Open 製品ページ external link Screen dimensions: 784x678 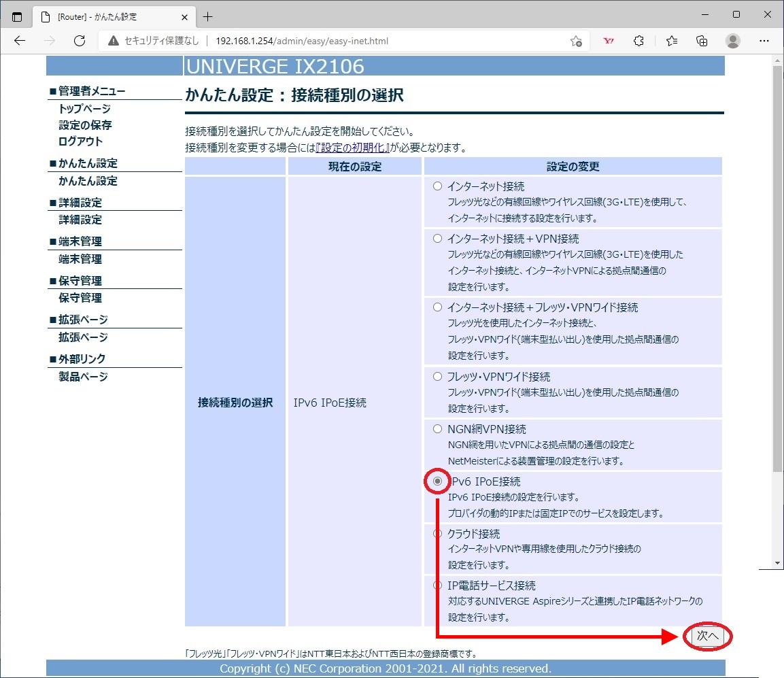83,377
